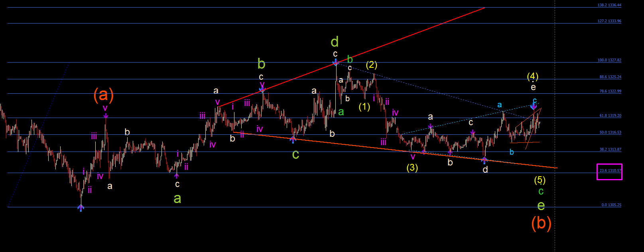Click the blue b wave label
The image size is (644, 252).
click(x=512, y=152)
